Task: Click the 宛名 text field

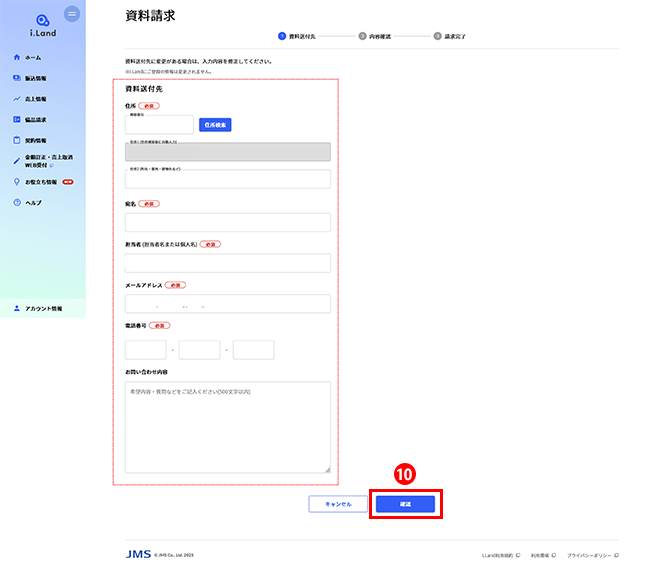Action: click(x=227, y=222)
